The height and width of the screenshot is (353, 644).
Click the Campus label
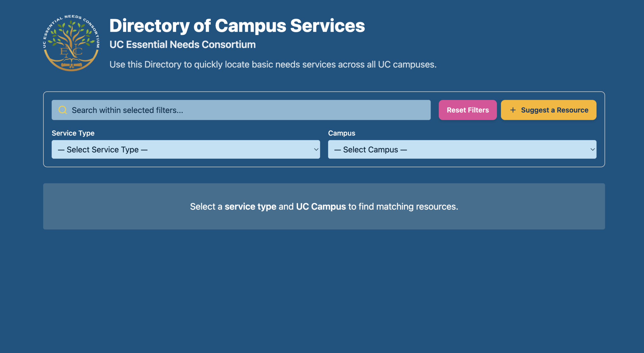coord(342,133)
